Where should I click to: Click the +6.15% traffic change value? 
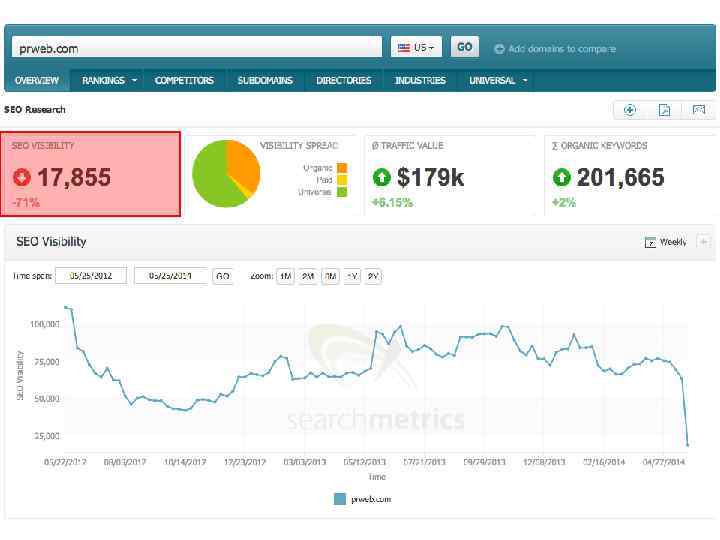[392, 202]
